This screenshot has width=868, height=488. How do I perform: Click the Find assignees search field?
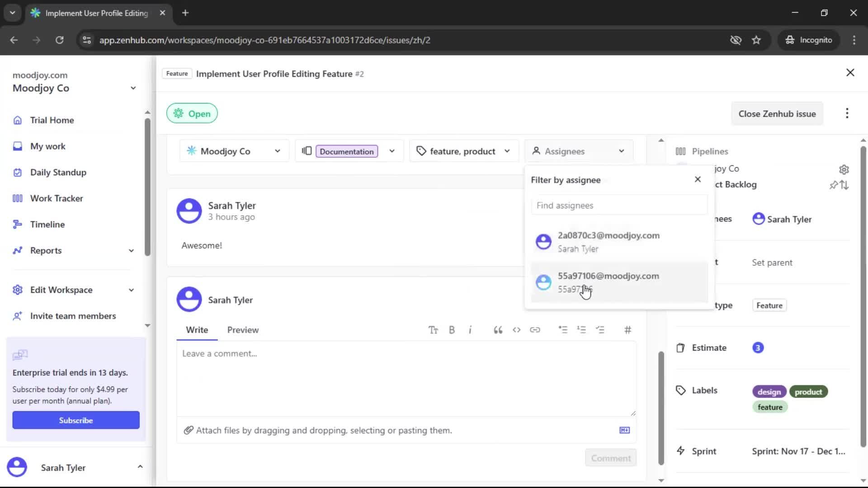tap(619, 205)
